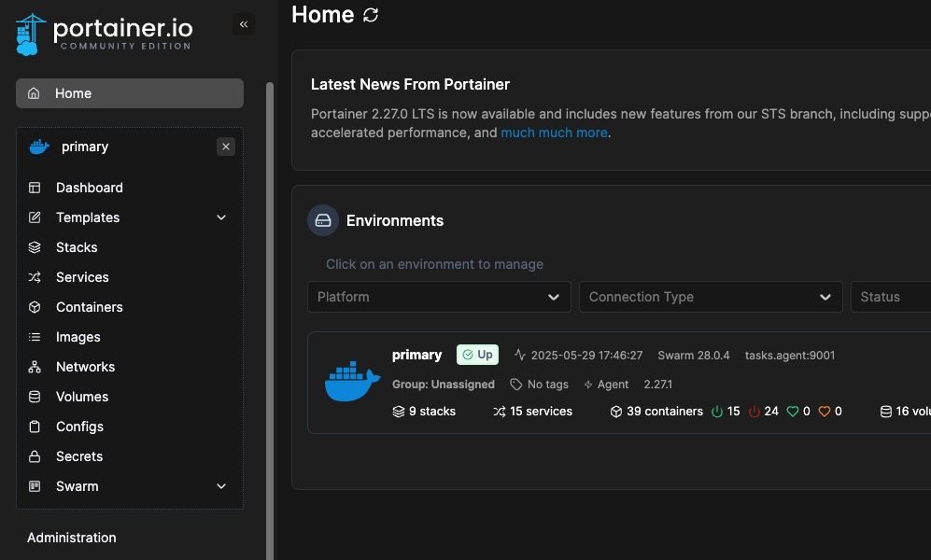Click the heartbeat icon next to the timestamp
Viewport: 931px width, 560px height.
520,355
